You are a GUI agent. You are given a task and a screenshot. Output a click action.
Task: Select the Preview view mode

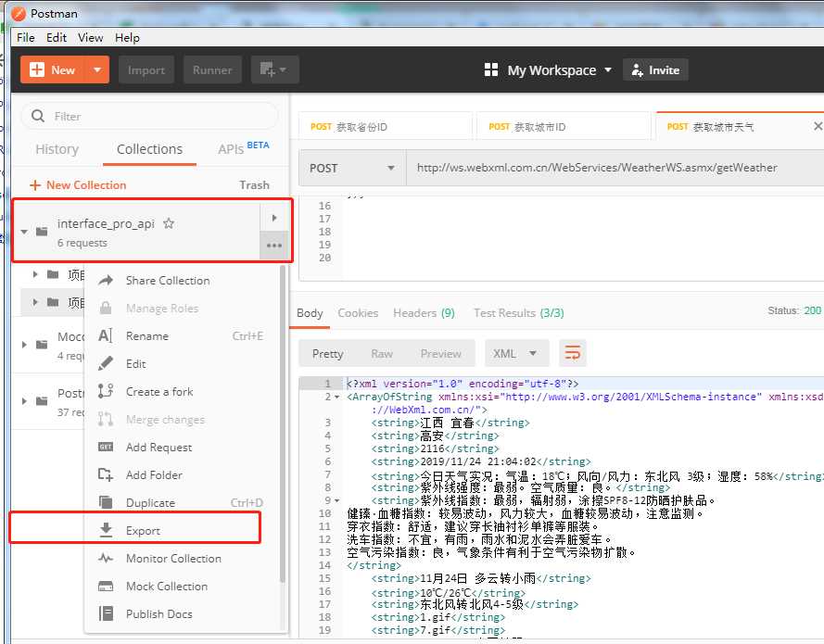pyautogui.click(x=440, y=354)
